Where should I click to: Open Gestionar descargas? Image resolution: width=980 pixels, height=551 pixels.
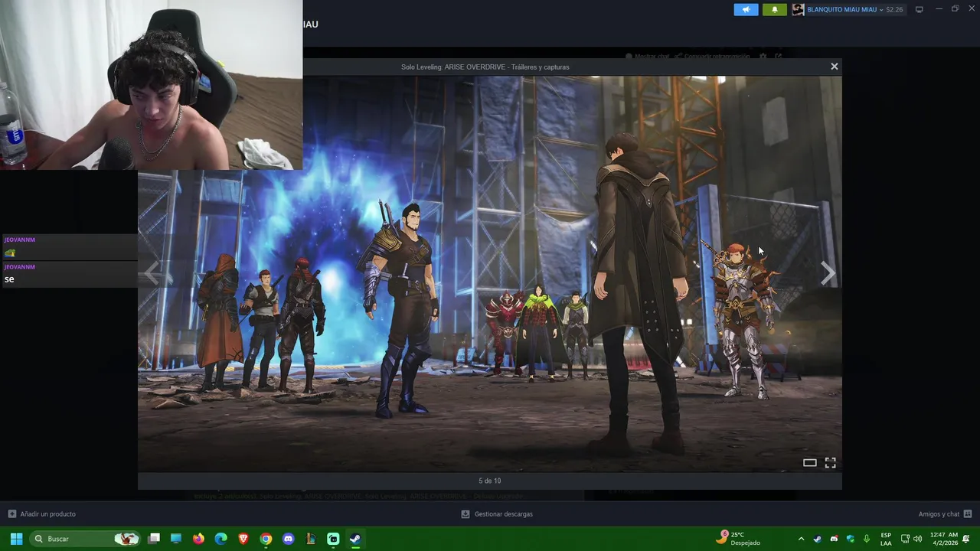click(497, 514)
